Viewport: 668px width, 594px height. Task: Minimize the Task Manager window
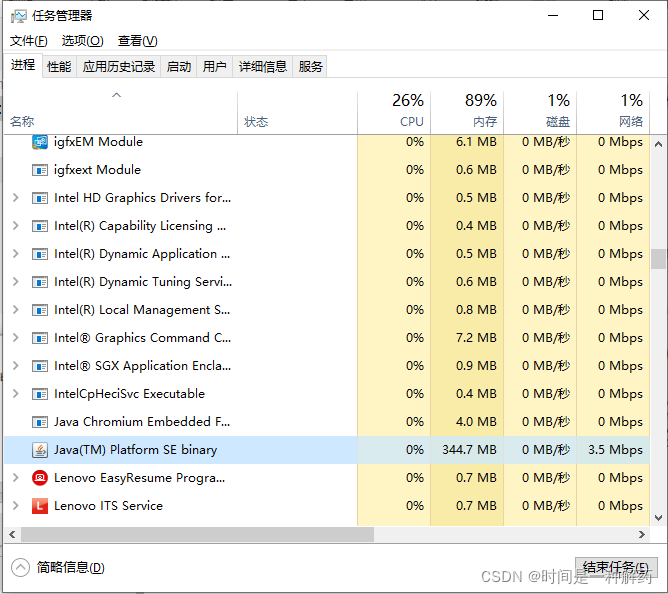tap(553, 15)
